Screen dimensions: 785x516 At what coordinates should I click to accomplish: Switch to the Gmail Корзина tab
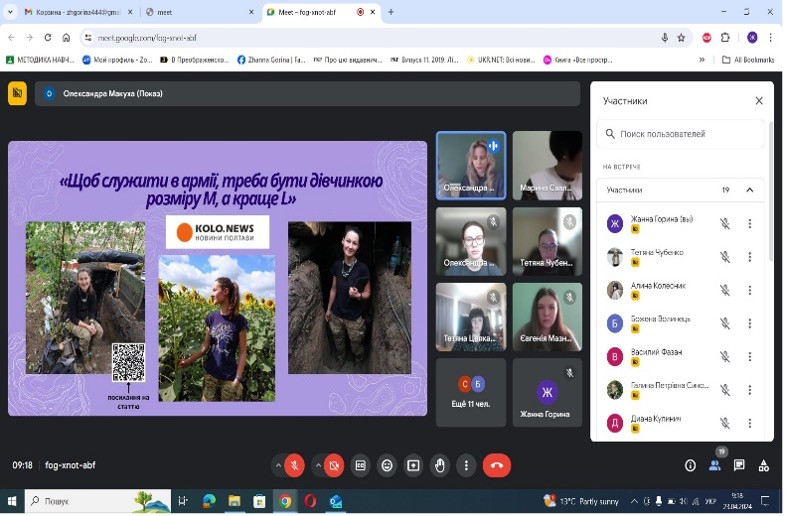pyautogui.click(x=78, y=12)
